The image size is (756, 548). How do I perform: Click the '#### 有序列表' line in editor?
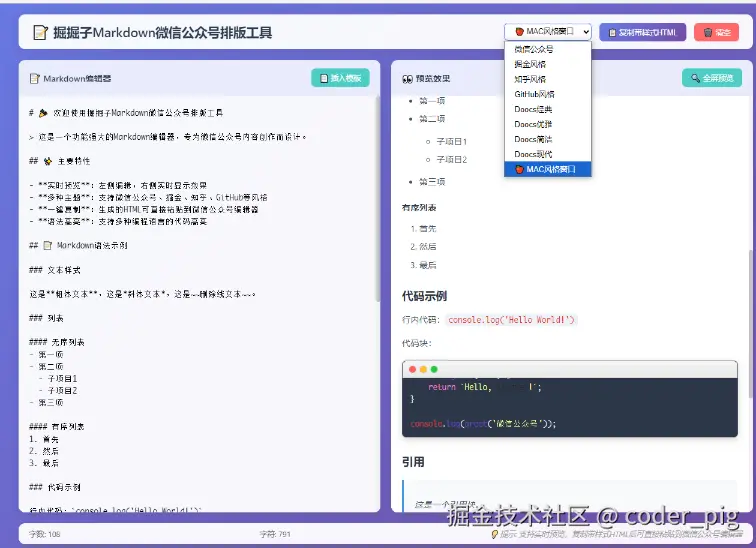tap(56, 427)
